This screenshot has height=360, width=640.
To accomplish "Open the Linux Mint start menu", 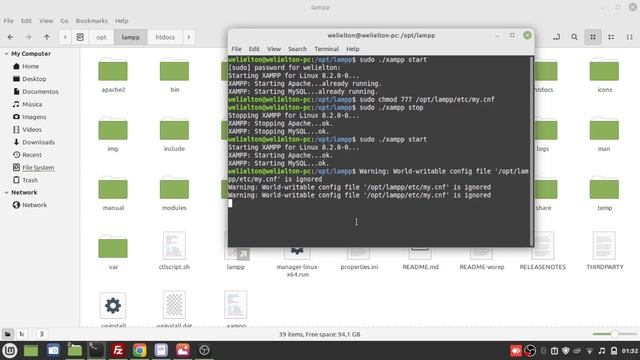I will 10,350.
